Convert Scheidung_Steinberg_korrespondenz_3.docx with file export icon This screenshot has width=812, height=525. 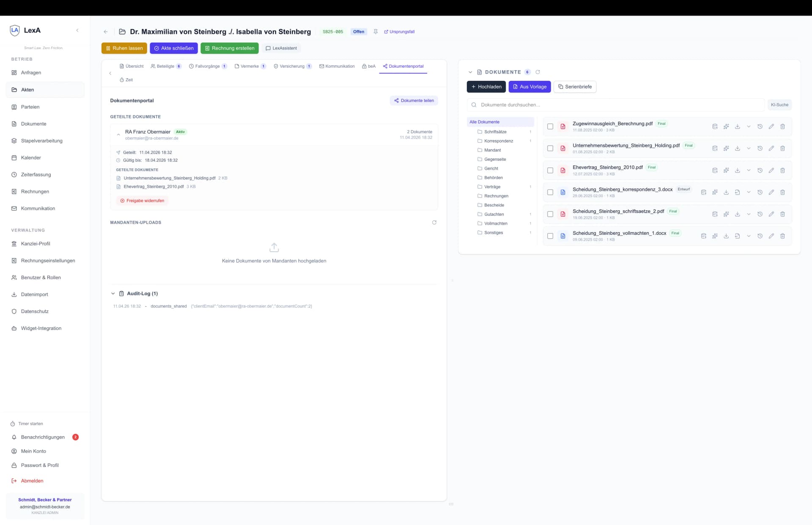tap(737, 192)
